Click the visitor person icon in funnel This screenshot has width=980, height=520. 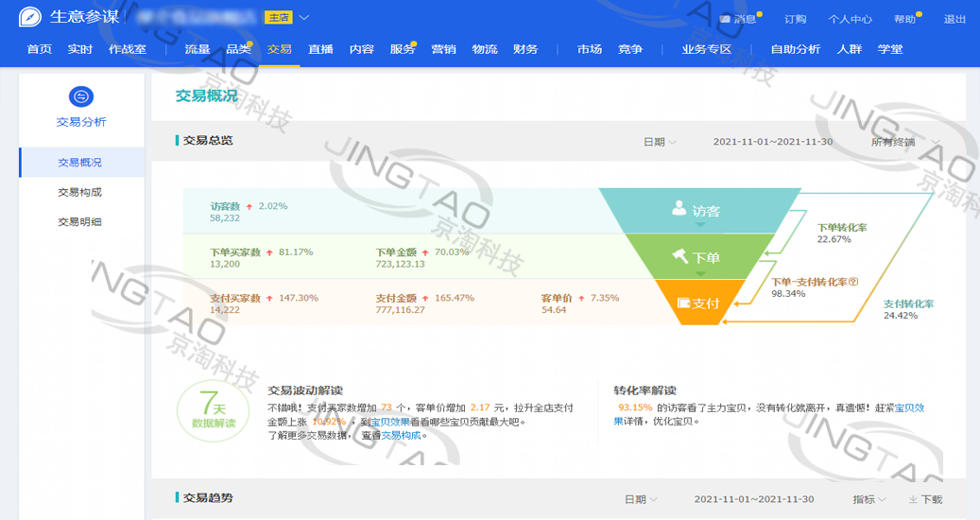point(679,210)
